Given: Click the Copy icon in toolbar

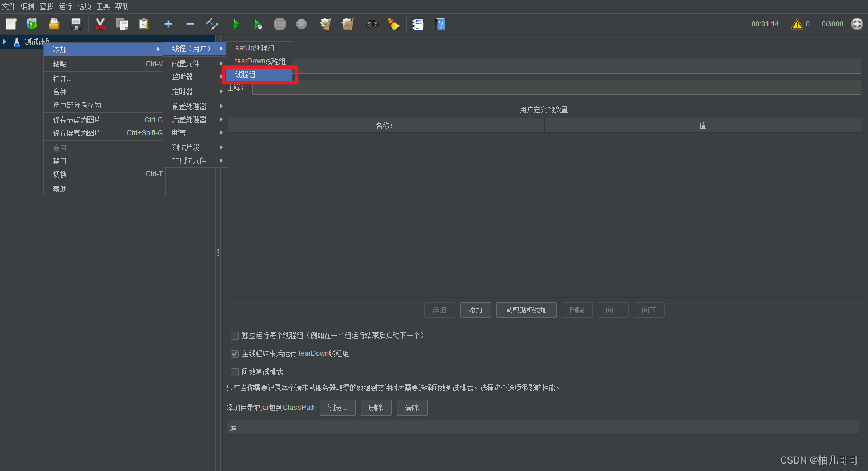Looking at the screenshot, I should click(x=122, y=24).
